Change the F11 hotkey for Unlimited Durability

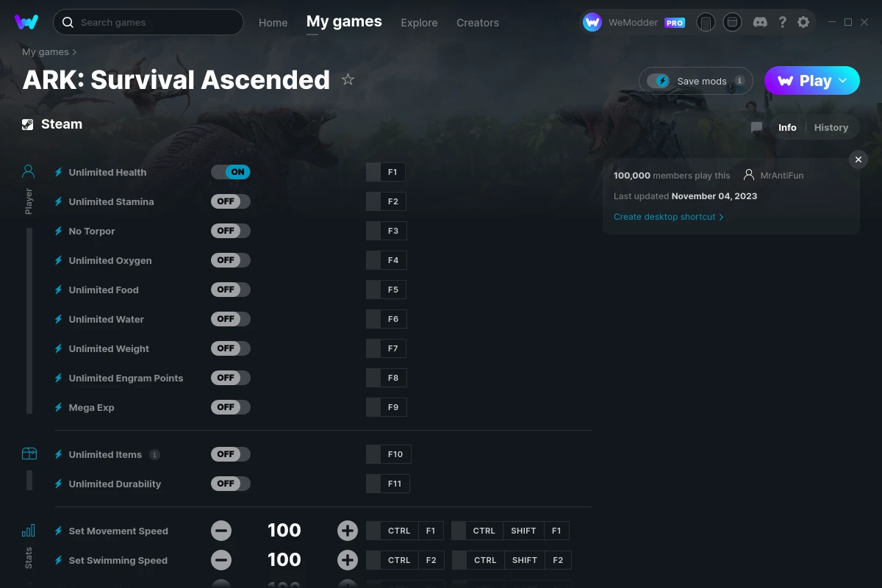click(x=388, y=484)
